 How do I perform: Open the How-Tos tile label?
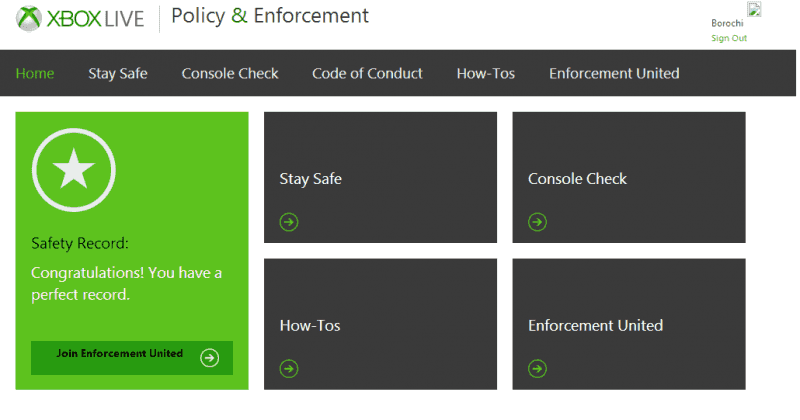point(310,326)
